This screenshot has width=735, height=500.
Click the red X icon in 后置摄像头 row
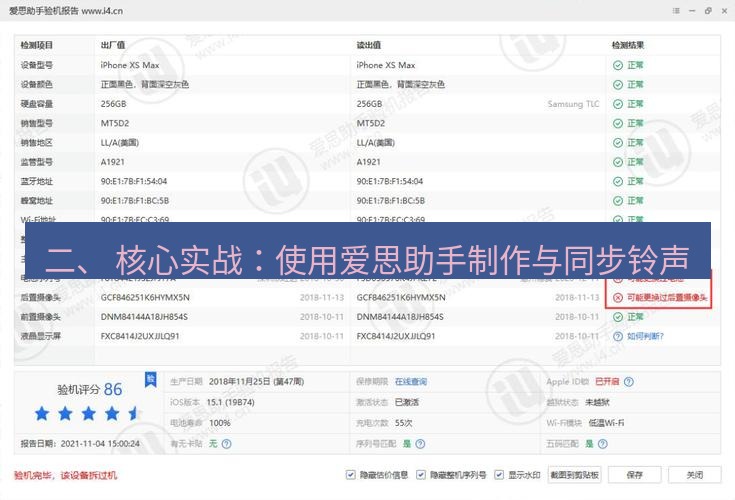[618, 298]
